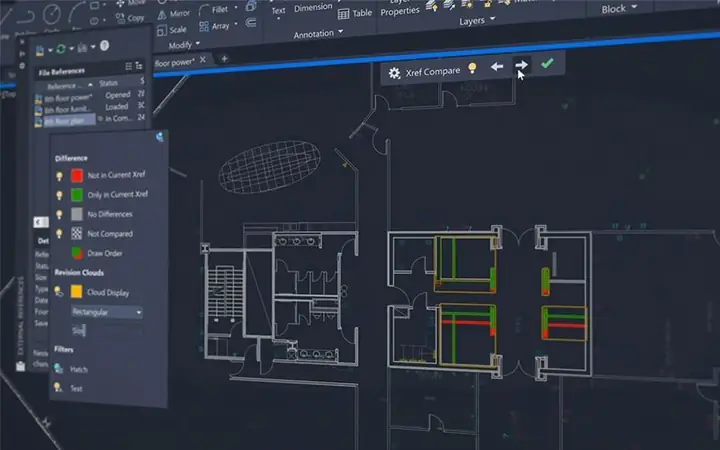Select 8th floor power reference row
The width and height of the screenshot is (720, 450).
[x=90, y=96]
